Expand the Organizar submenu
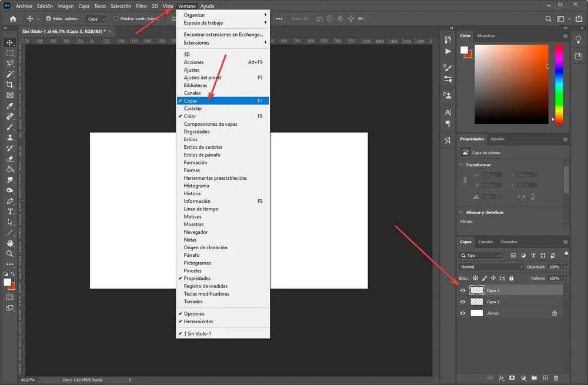This screenshot has height=385, width=588. 223,15
